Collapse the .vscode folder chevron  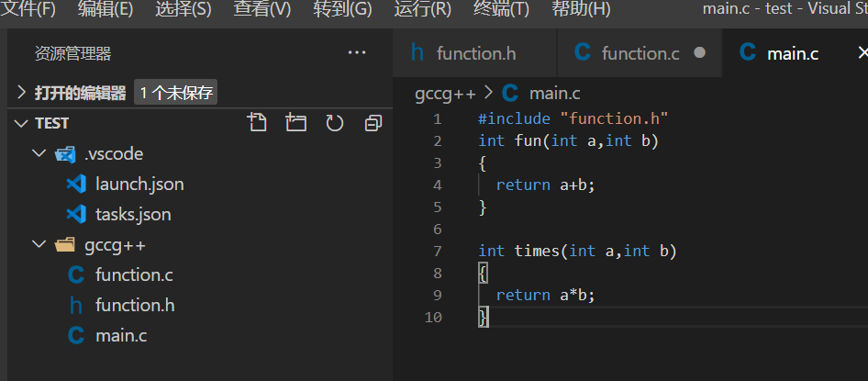pyautogui.click(x=39, y=152)
